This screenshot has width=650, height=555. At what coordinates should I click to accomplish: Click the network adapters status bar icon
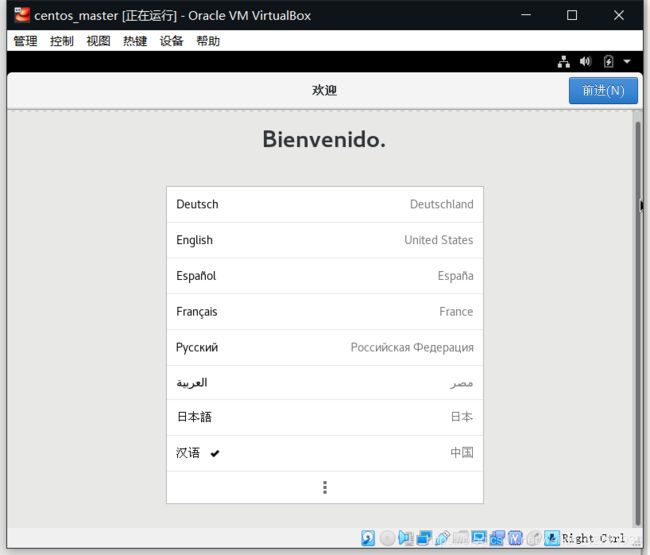coord(424,538)
